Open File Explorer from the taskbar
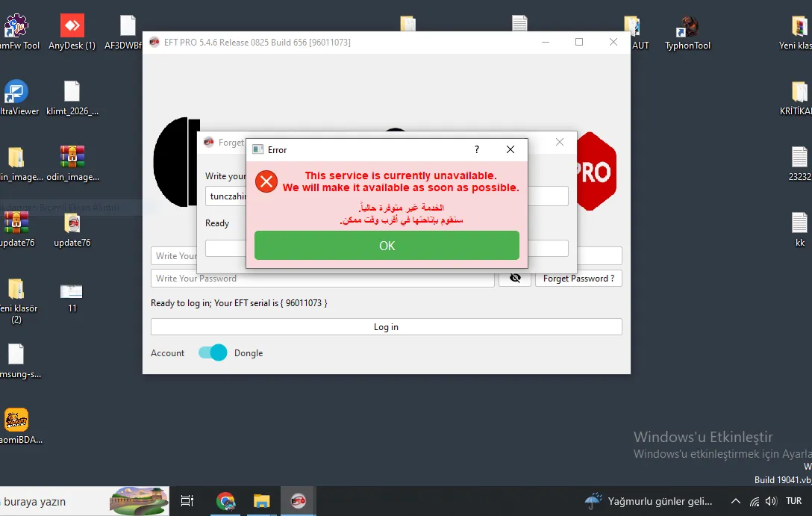The height and width of the screenshot is (516, 812). click(261, 501)
